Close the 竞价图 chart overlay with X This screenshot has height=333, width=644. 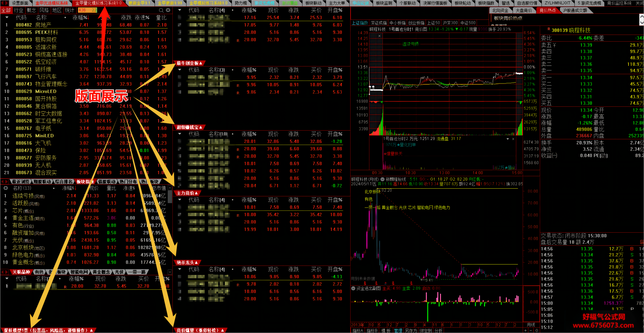[379, 36]
